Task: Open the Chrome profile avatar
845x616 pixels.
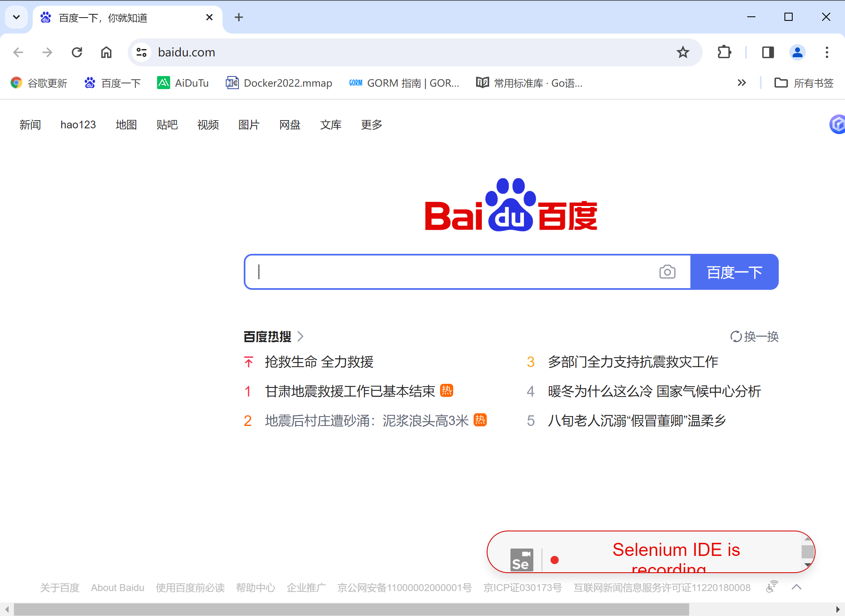Action: click(x=797, y=52)
